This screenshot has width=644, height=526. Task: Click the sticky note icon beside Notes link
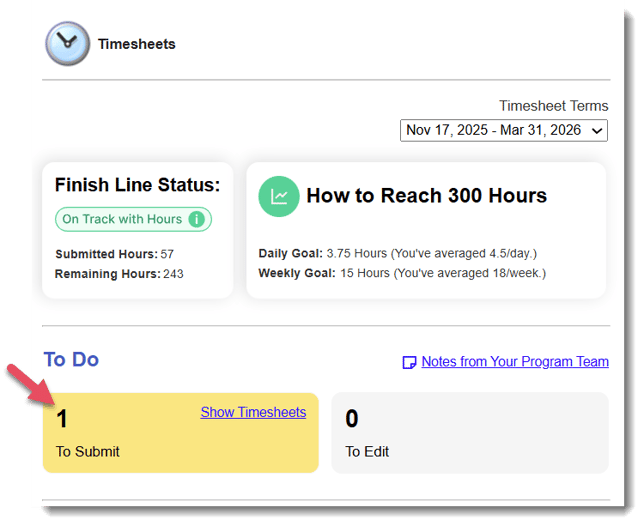(x=409, y=362)
